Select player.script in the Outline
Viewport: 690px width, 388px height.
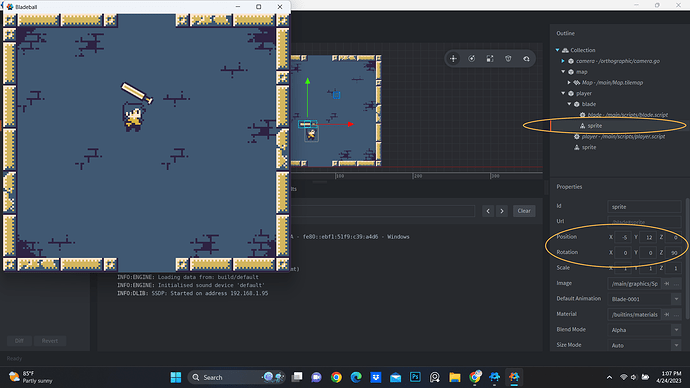point(624,137)
